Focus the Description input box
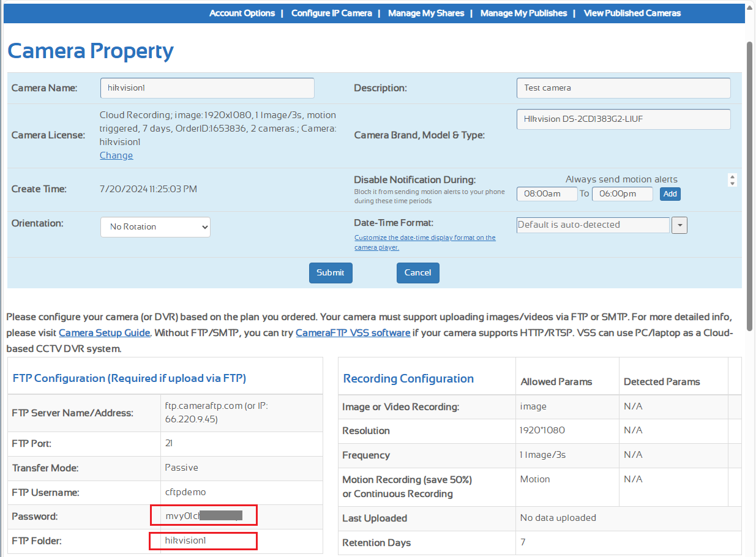The height and width of the screenshot is (557, 756). [623, 88]
